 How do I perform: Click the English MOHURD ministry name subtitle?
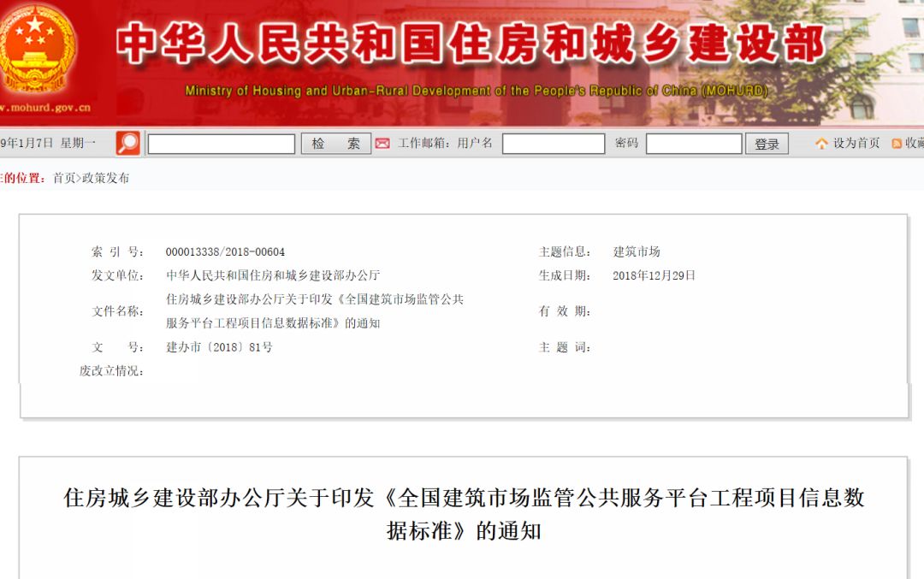point(477,91)
